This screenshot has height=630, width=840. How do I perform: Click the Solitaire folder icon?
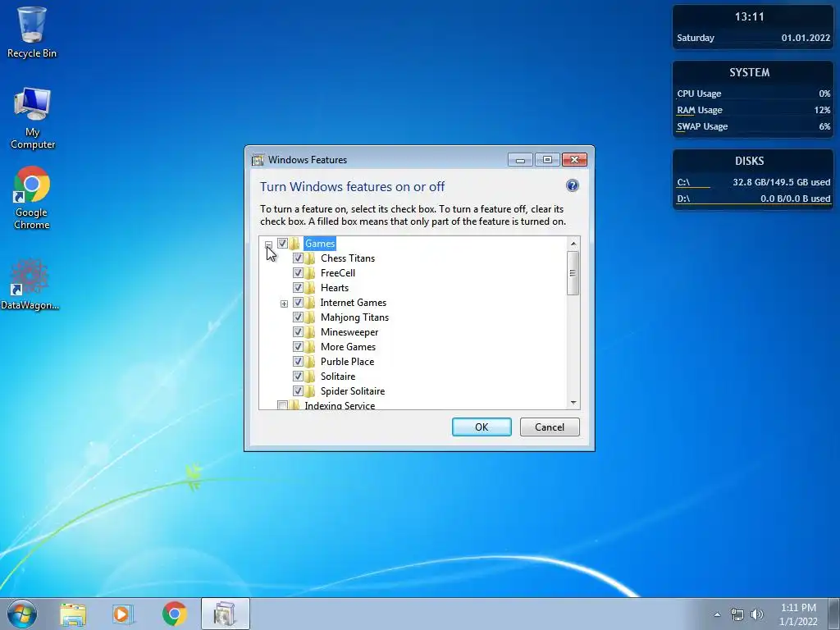310,376
